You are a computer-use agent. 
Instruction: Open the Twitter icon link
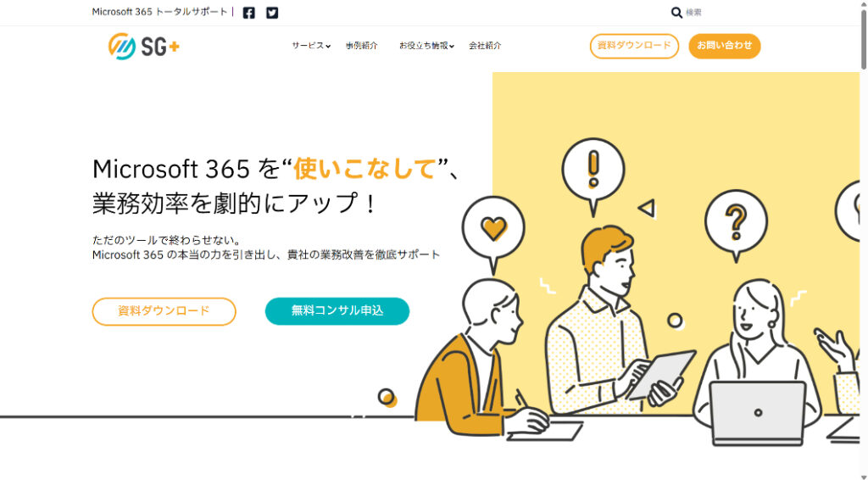click(272, 13)
